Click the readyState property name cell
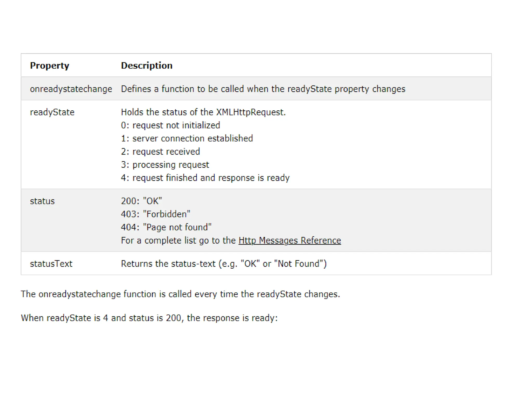The height and width of the screenshot is (399, 532). click(52, 112)
